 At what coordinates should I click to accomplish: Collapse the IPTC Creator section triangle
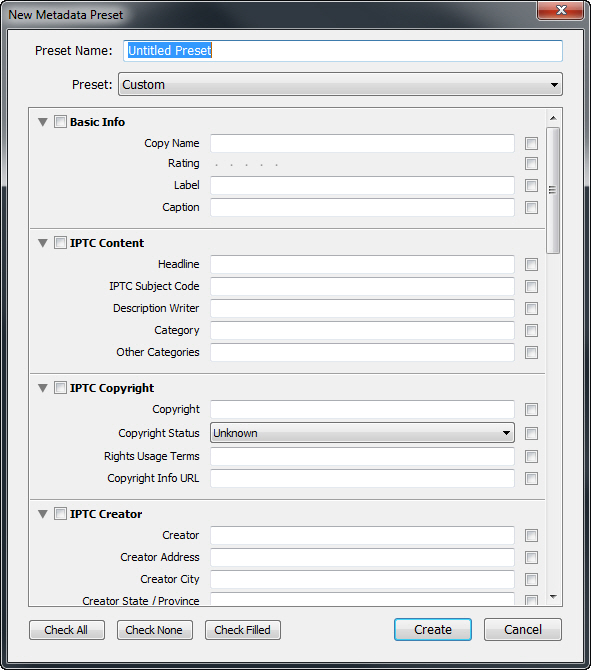(x=43, y=514)
